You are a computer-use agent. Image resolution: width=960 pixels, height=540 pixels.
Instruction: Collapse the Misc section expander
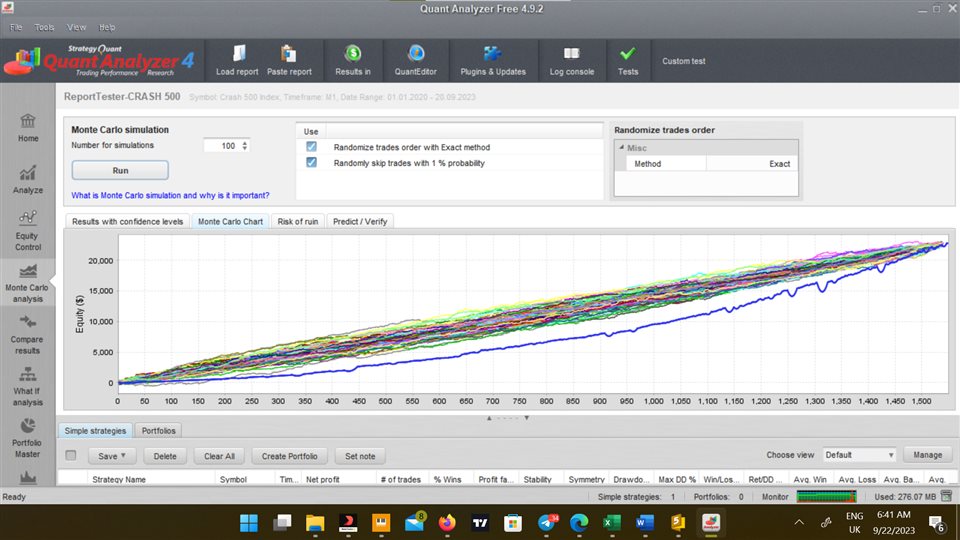pos(620,148)
